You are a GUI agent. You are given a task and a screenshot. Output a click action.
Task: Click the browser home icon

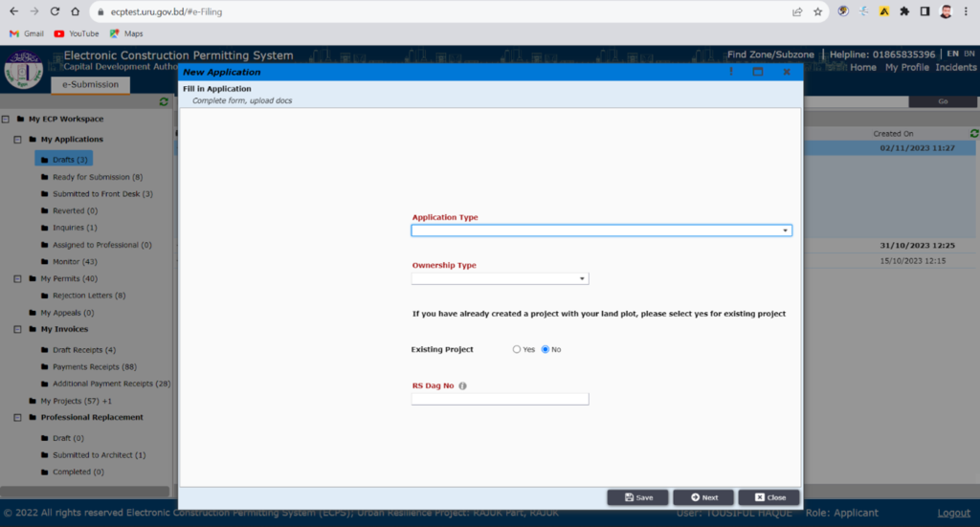75,11
